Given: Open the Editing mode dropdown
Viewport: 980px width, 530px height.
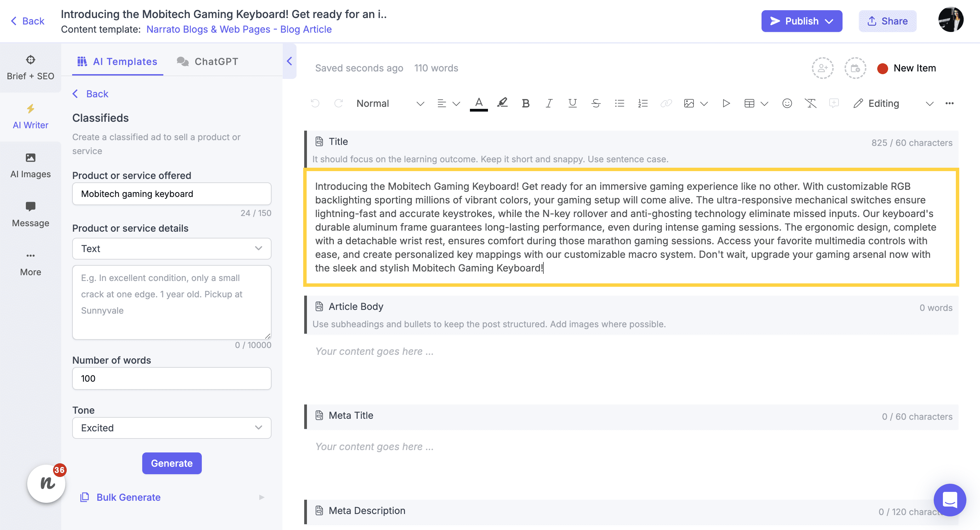Looking at the screenshot, I should (893, 103).
